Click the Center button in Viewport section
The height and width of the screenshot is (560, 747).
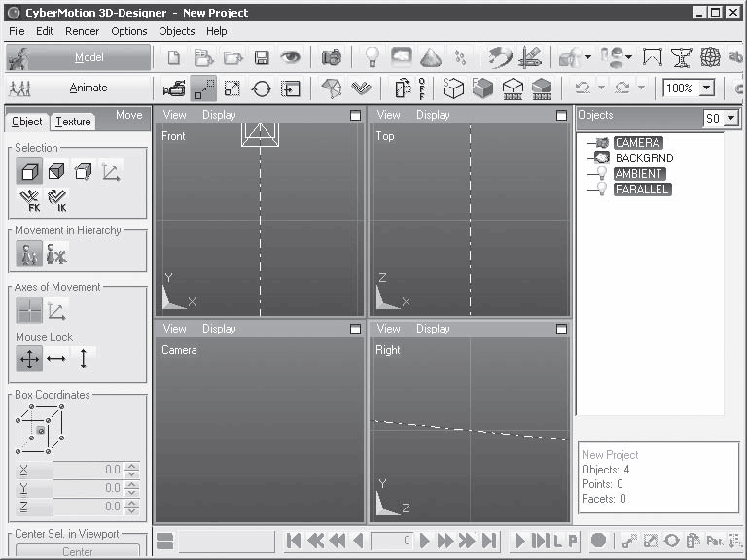(78, 551)
